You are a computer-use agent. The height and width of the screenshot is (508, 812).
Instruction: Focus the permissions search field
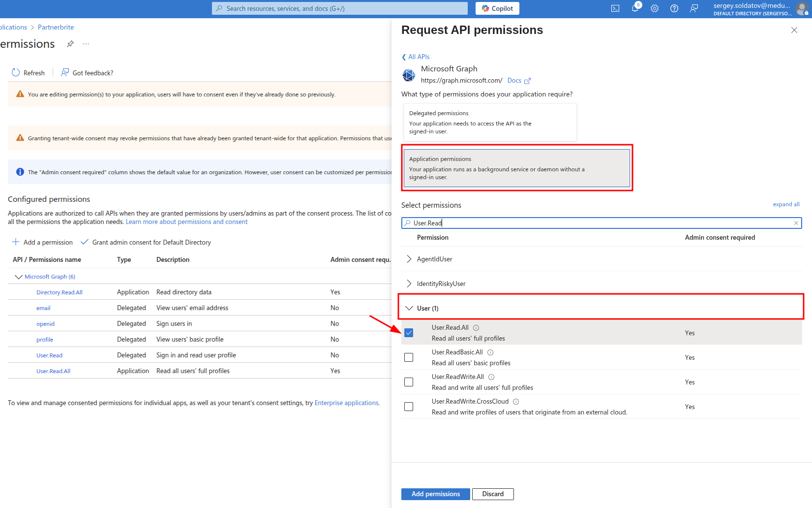(601, 223)
